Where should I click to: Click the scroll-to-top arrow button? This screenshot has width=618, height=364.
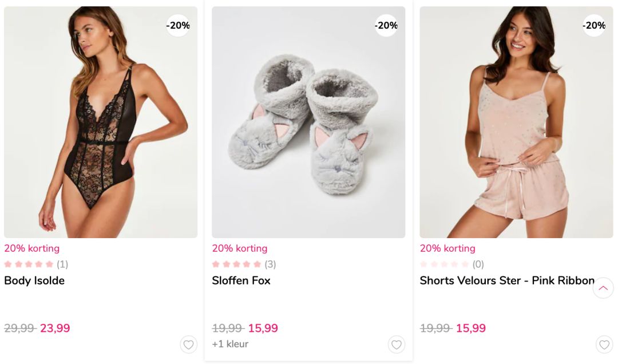tap(603, 288)
